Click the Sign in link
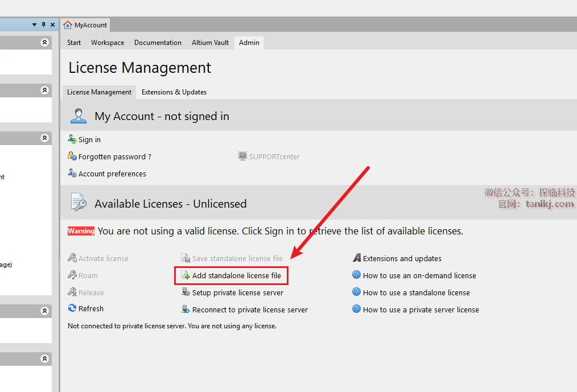577x392 pixels. [89, 139]
